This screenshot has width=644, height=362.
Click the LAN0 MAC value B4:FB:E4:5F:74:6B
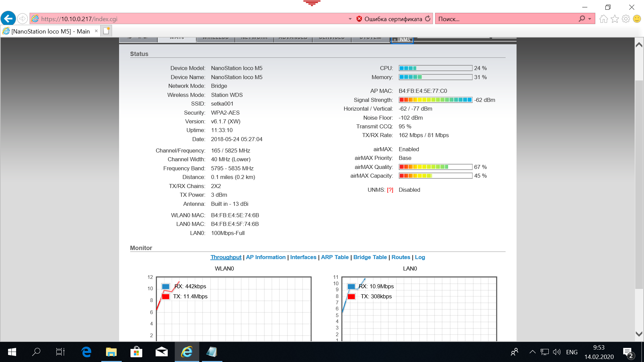click(235, 224)
